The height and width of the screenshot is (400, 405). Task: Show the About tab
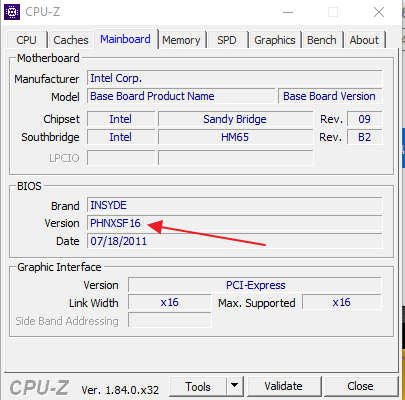click(364, 40)
